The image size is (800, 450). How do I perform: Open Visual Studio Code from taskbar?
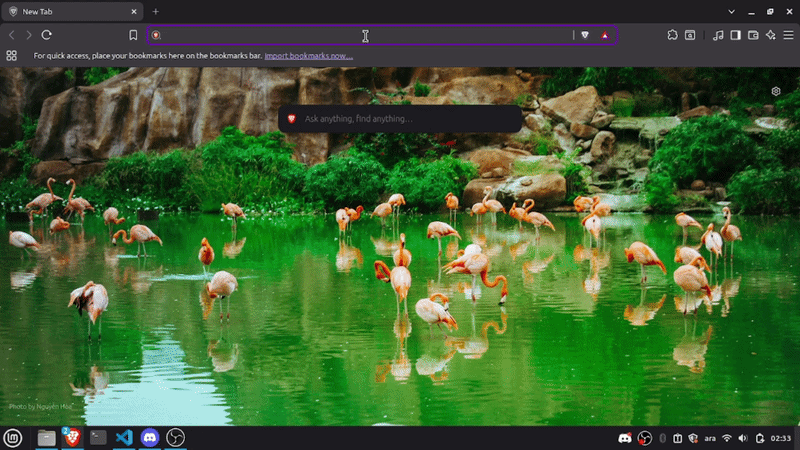point(124,437)
